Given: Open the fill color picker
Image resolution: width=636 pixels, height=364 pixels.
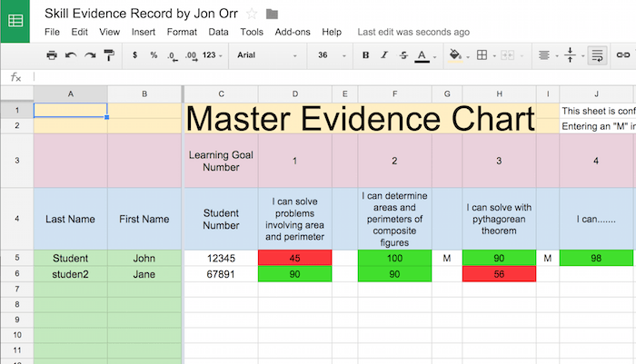Looking at the screenshot, I should [457, 55].
